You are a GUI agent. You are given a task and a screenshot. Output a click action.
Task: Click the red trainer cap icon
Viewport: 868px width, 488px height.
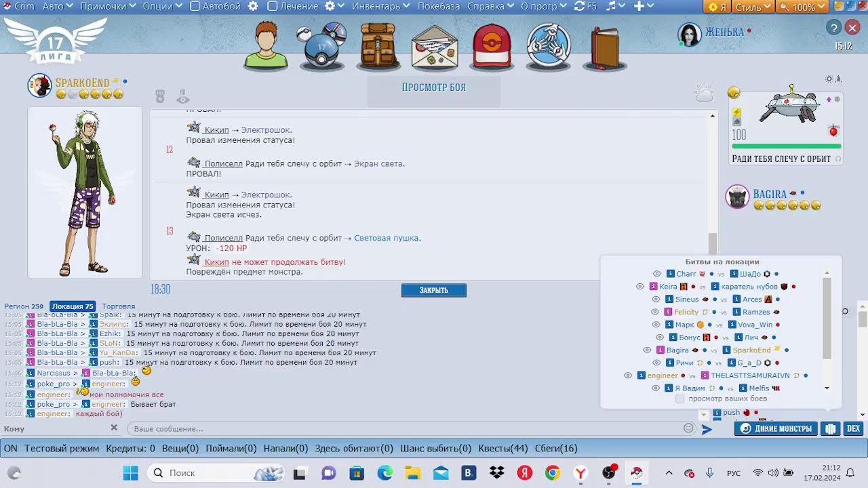point(492,46)
